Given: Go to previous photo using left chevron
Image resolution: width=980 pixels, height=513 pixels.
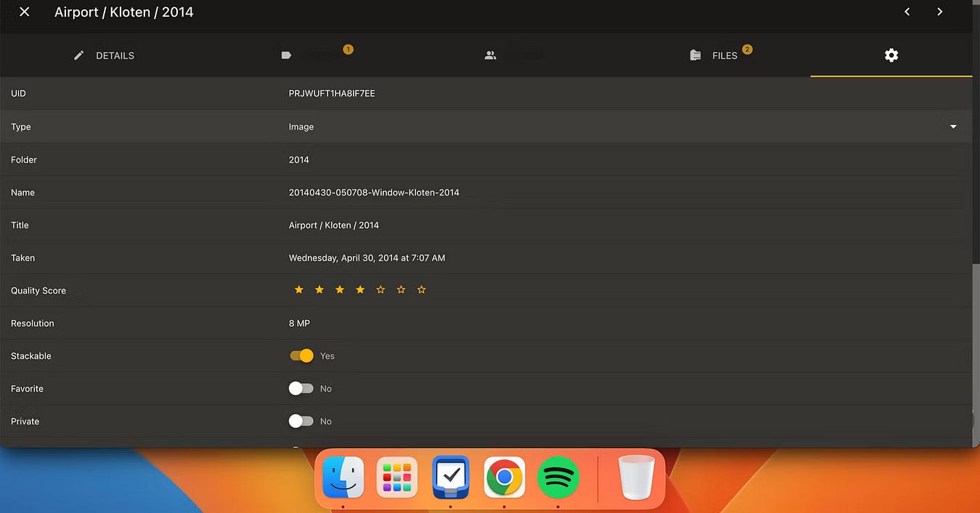Looking at the screenshot, I should (x=907, y=12).
